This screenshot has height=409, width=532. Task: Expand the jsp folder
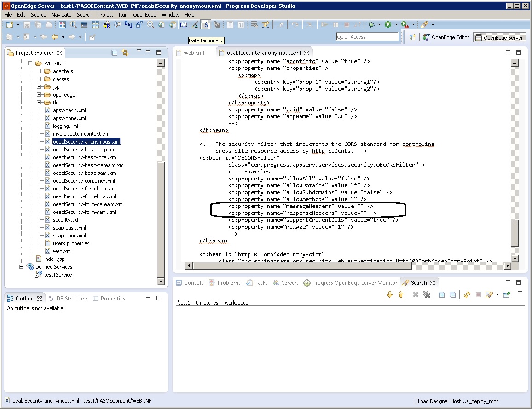(x=39, y=86)
